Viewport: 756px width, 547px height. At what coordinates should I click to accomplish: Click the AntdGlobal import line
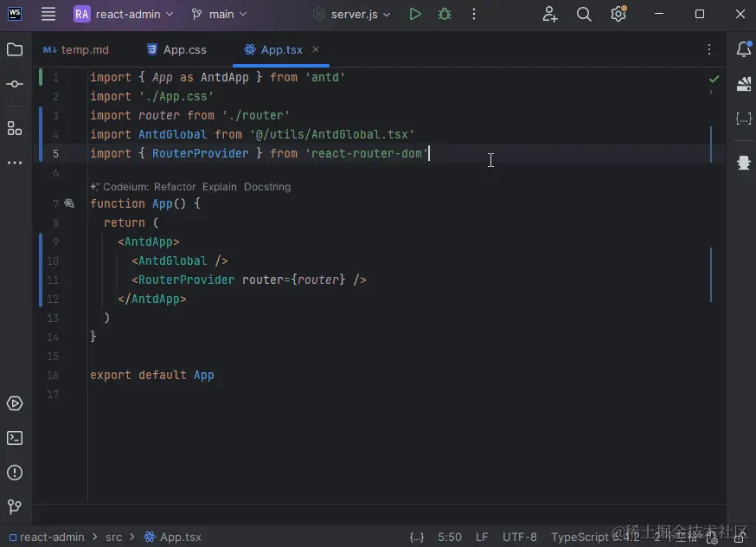[253, 134]
